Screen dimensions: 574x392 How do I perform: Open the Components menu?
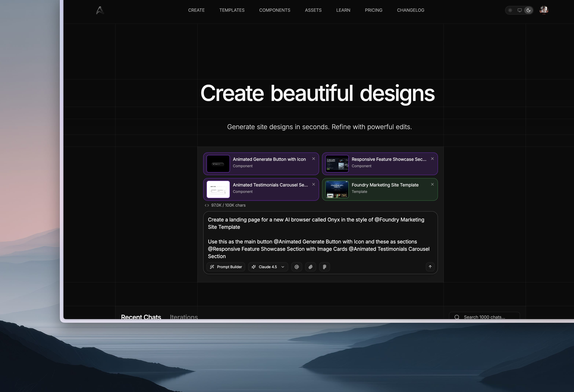tap(275, 10)
